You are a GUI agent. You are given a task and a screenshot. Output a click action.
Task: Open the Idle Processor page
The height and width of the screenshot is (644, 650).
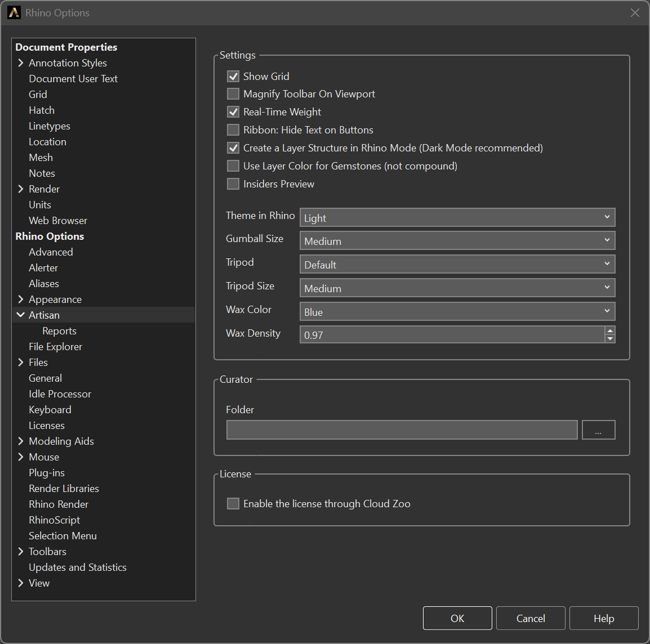(x=60, y=393)
